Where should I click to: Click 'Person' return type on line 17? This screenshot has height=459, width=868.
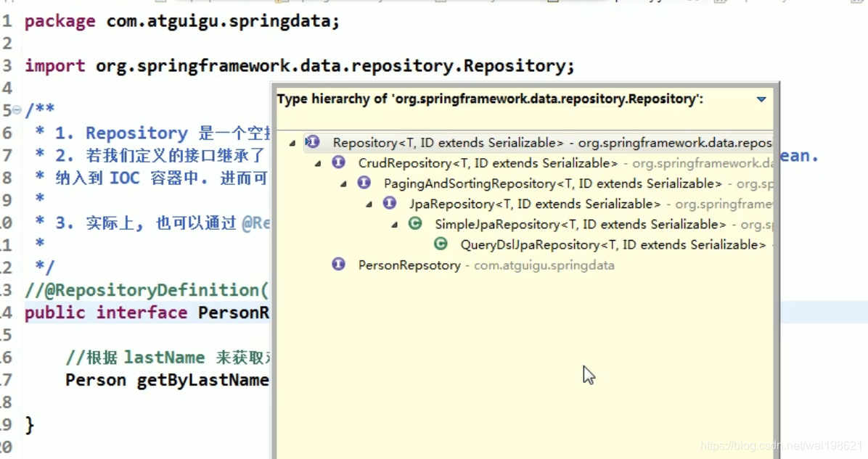click(x=96, y=381)
